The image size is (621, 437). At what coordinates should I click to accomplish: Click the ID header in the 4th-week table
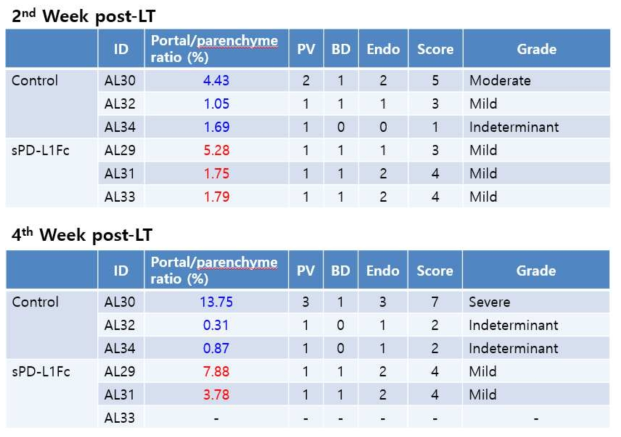pos(119,271)
